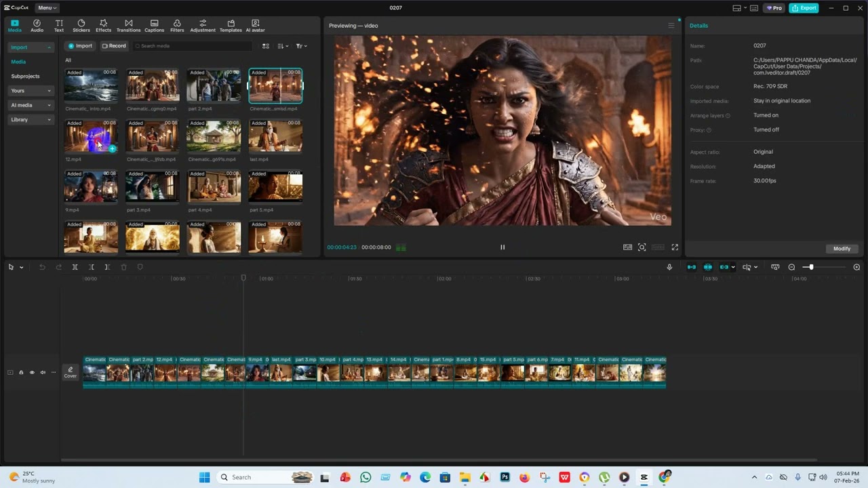Screen dimensions: 868x488
Task: Open the Captions tab
Action: (154, 26)
